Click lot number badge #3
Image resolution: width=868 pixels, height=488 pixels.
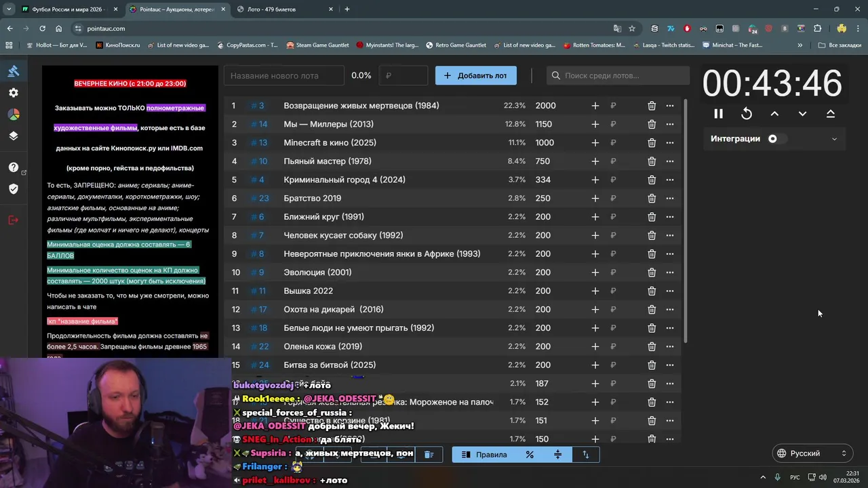click(258, 106)
